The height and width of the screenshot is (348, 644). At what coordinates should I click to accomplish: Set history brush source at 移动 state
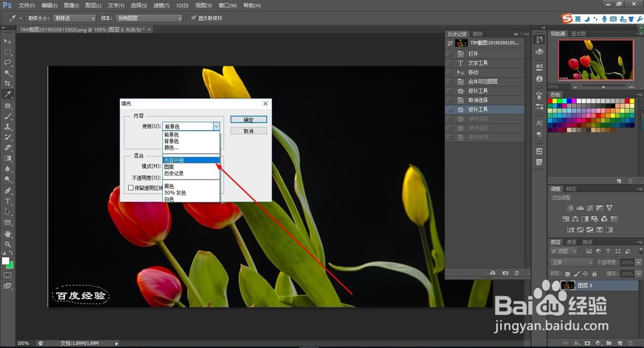coord(450,72)
